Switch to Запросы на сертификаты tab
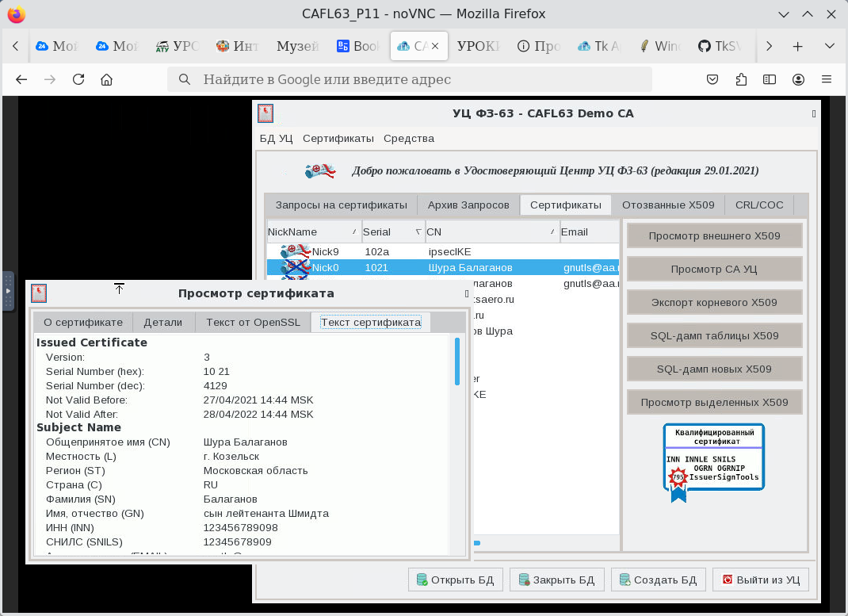This screenshot has height=616, width=848. [x=342, y=205]
